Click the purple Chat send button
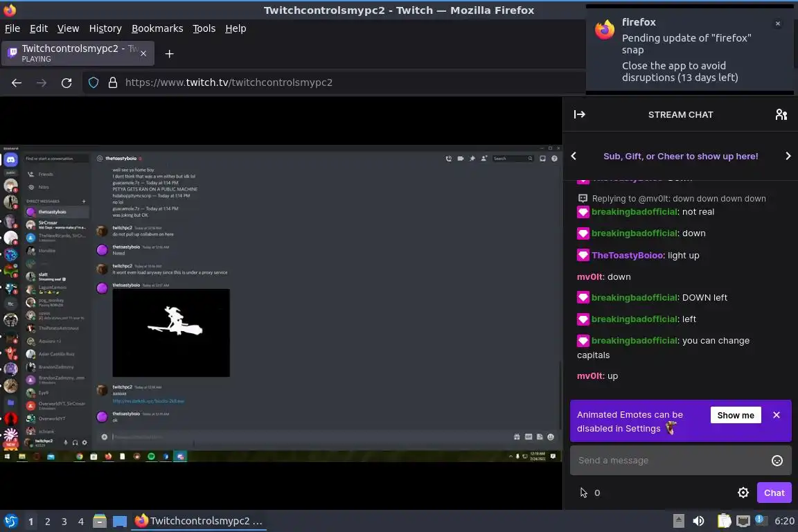This screenshot has width=798, height=532. [774, 493]
